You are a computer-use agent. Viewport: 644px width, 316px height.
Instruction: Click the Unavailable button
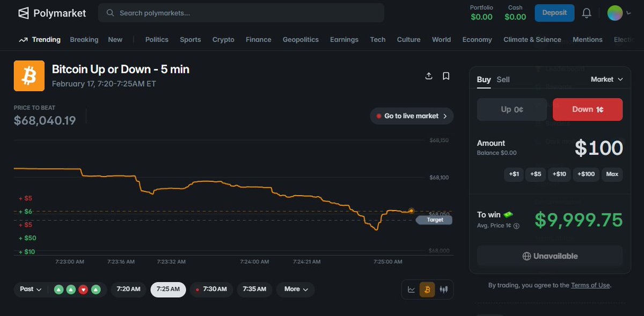click(x=550, y=256)
